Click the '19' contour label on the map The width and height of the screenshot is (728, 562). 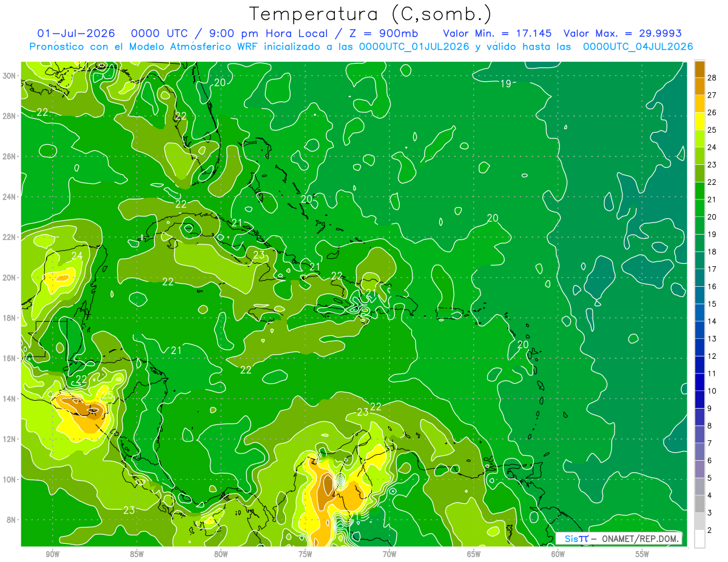point(505,84)
